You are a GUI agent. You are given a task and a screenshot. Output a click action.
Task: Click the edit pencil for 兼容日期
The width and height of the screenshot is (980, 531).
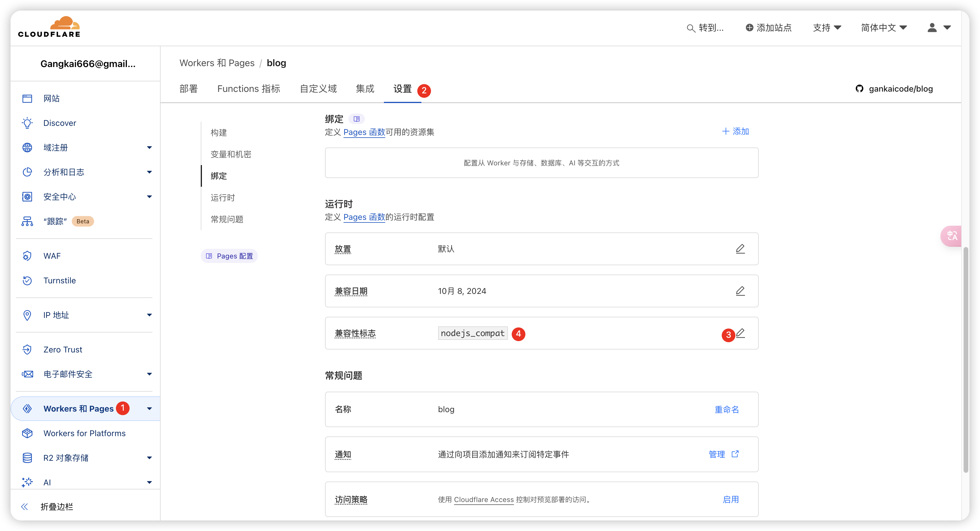coord(740,291)
